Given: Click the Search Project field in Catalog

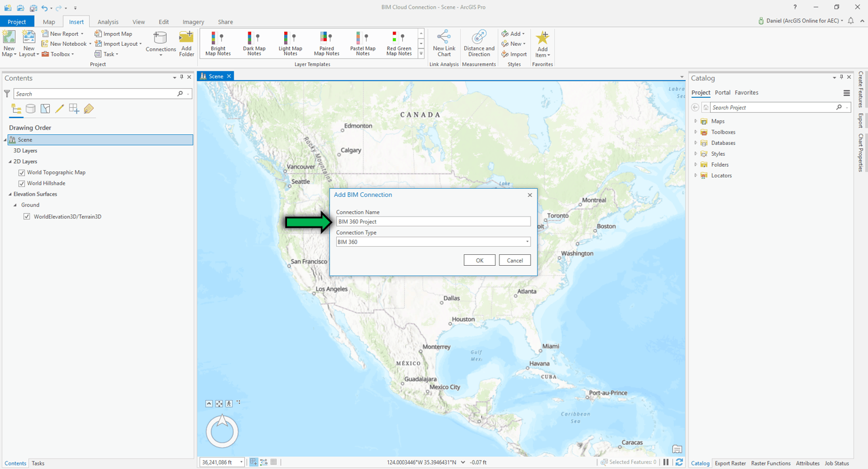Looking at the screenshot, I should click(x=781, y=108).
